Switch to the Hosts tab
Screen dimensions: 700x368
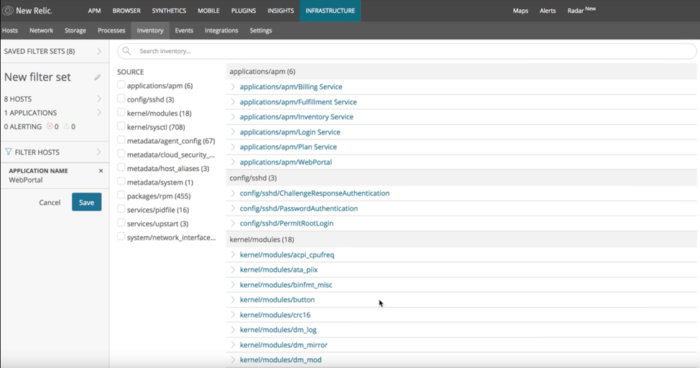click(10, 30)
